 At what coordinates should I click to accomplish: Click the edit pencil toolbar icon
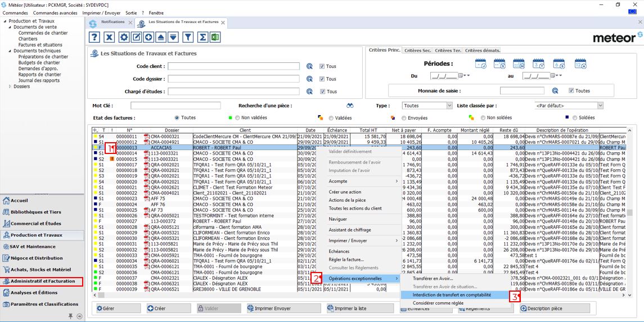pyautogui.click(x=136, y=37)
